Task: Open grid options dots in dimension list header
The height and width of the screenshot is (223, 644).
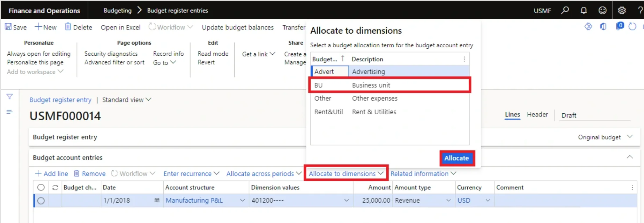Action: pos(465,59)
